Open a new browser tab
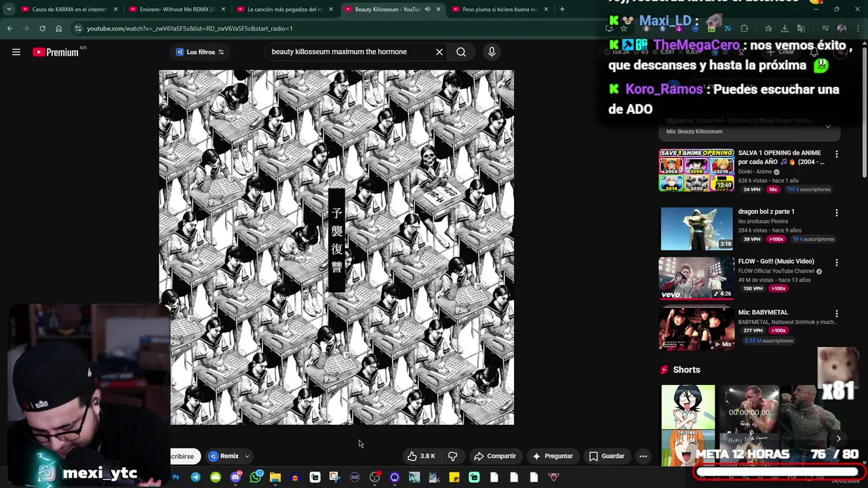The height and width of the screenshot is (488, 868). [x=562, y=9]
